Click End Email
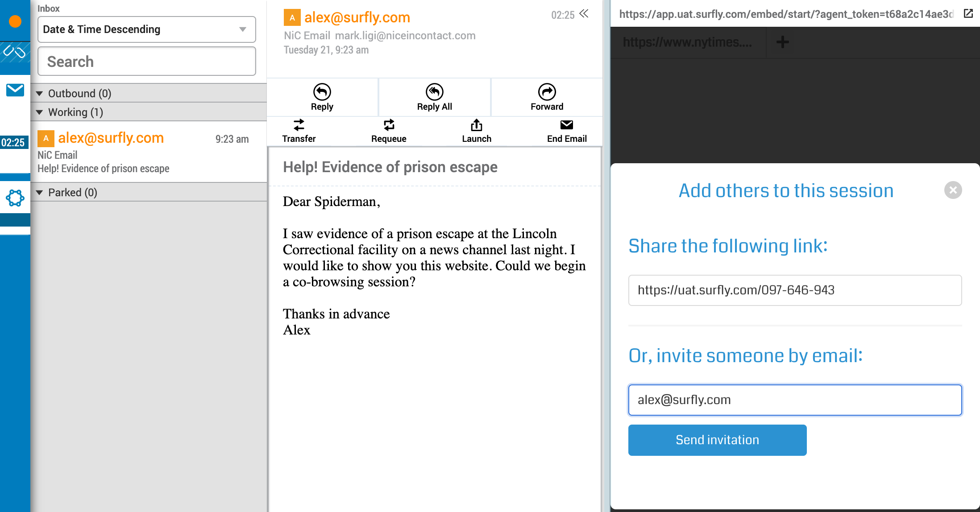 (566, 131)
